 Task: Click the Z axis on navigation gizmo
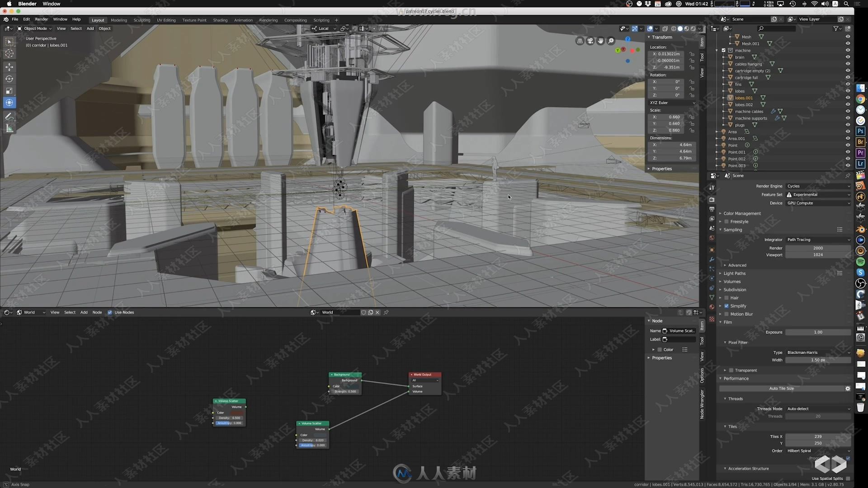[627, 39]
